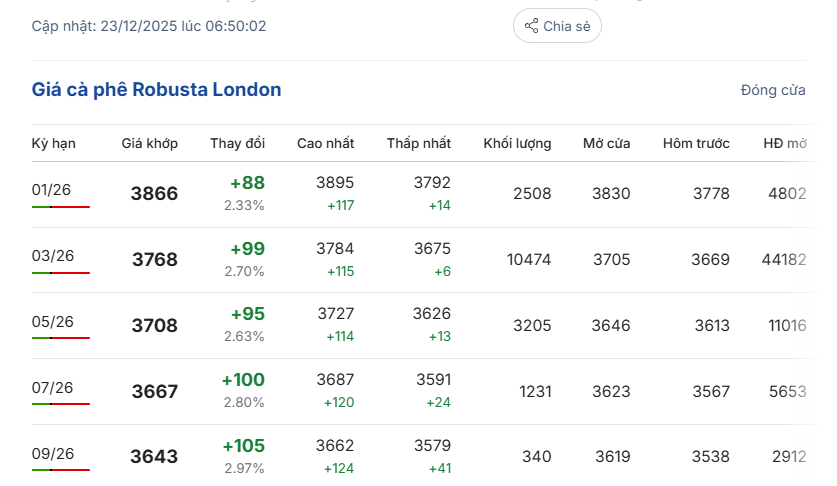837x486 pixels.
Task: Select the 05/26 contract term
Action: [x=53, y=321]
